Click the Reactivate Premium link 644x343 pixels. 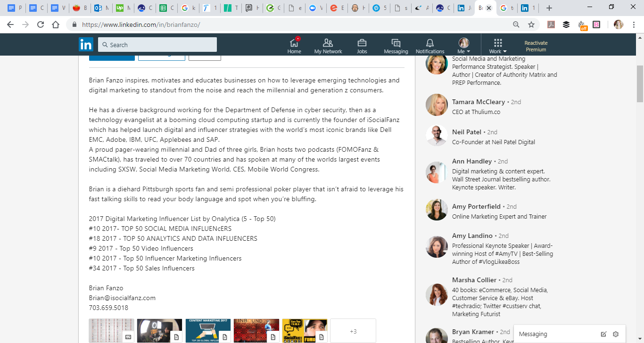pos(536,46)
